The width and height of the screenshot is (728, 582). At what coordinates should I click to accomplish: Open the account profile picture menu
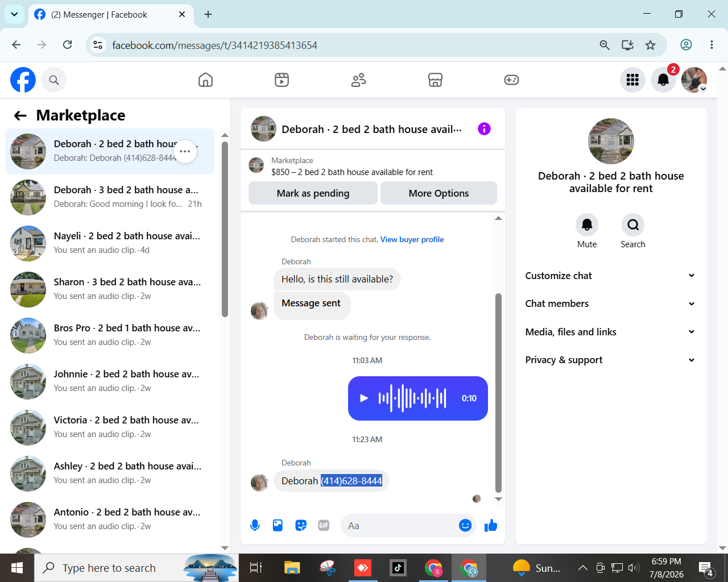click(694, 80)
